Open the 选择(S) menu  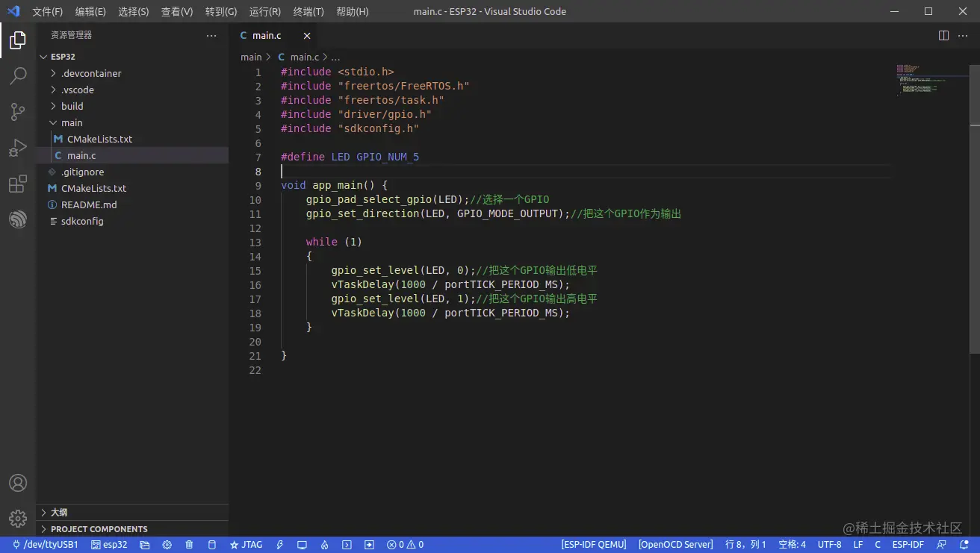pos(134,11)
